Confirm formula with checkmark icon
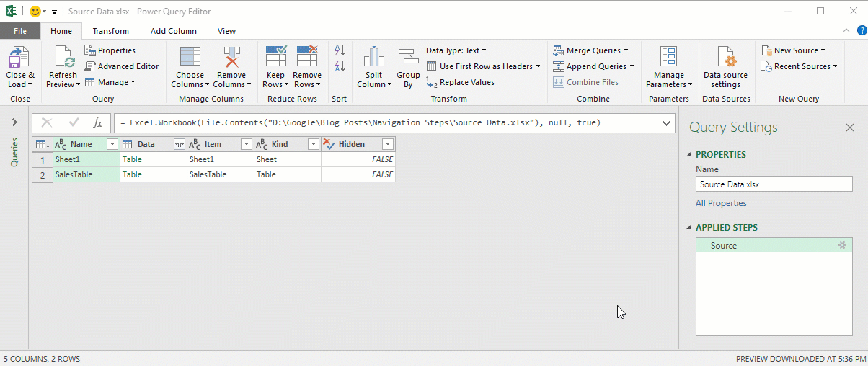This screenshot has height=366, width=868. click(73, 123)
